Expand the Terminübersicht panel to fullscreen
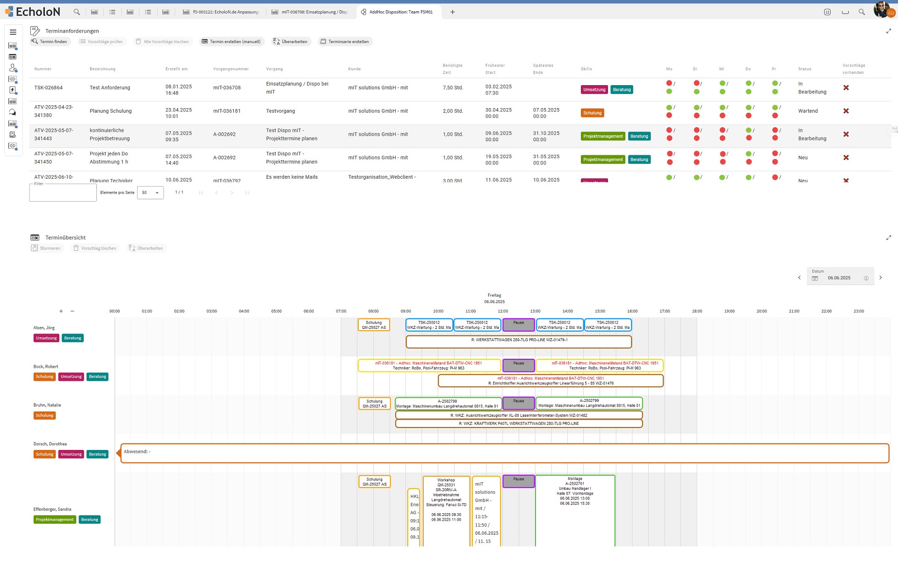The height and width of the screenshot is (588, 898). tap(888, 238)
